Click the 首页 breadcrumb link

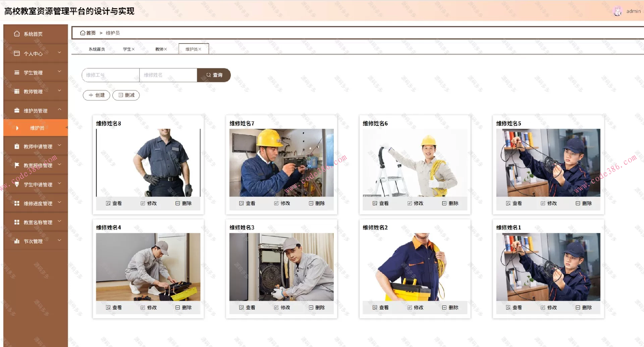click(x=88, y=33)
